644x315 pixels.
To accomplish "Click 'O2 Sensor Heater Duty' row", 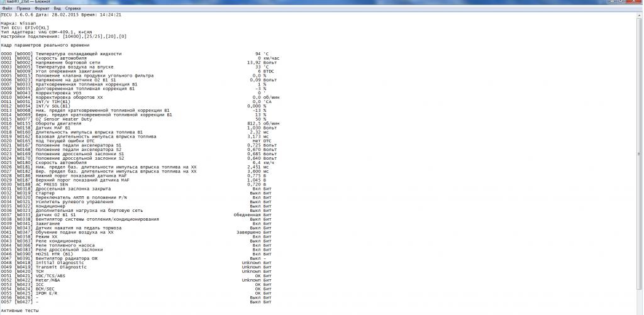I will pos(140,119).
